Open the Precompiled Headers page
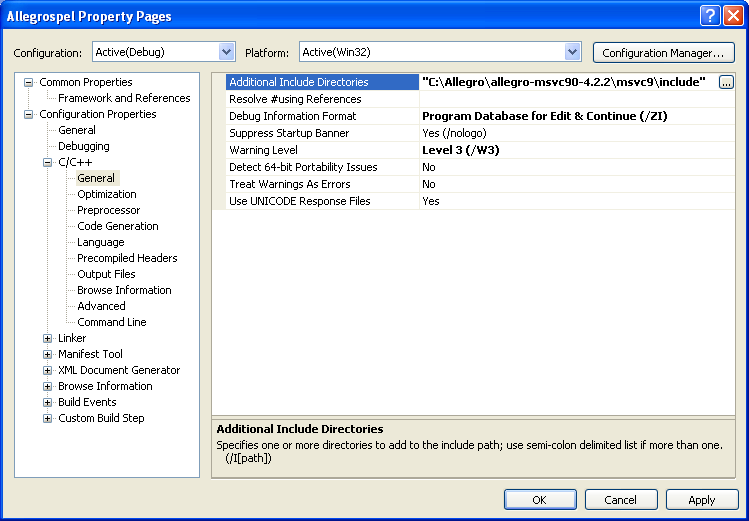 (x=127, y=258)
